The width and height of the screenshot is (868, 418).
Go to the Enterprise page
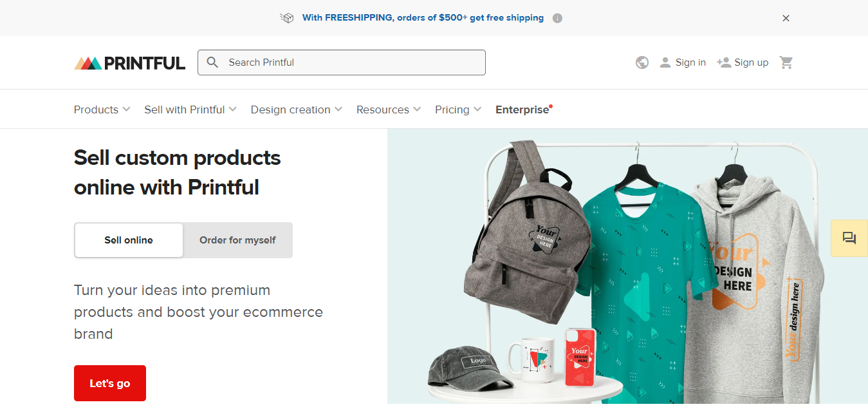pos(522,109)
